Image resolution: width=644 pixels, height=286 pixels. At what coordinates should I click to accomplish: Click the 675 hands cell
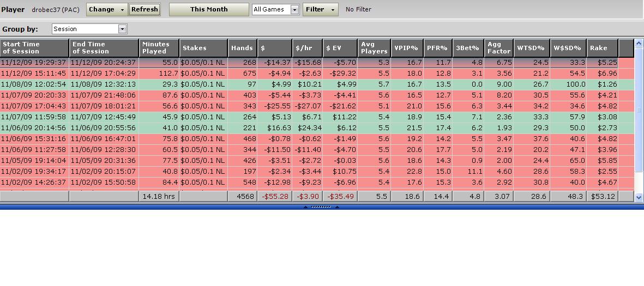[x=242, y=74]
